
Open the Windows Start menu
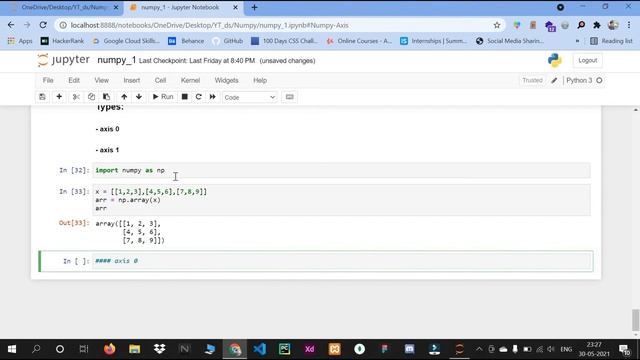pyautogui.click(x=12, y=349)
